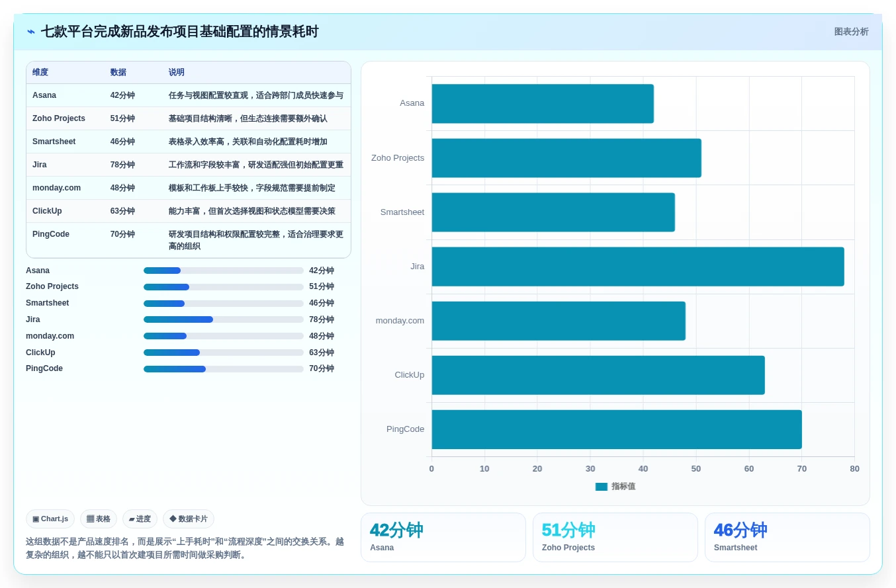Click the Smartsheet progress bar
This screenshot has height=588, width=896.
pos(224,303)
